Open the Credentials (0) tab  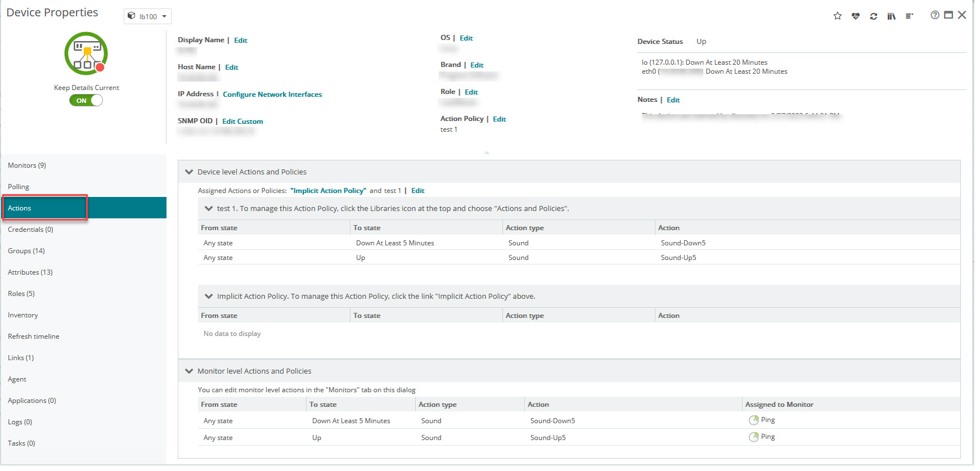[x=84, y=230]
